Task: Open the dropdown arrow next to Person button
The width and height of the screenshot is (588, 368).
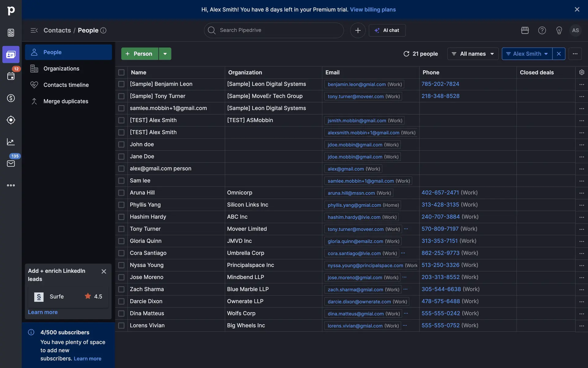Action: [x=165, y=54]
